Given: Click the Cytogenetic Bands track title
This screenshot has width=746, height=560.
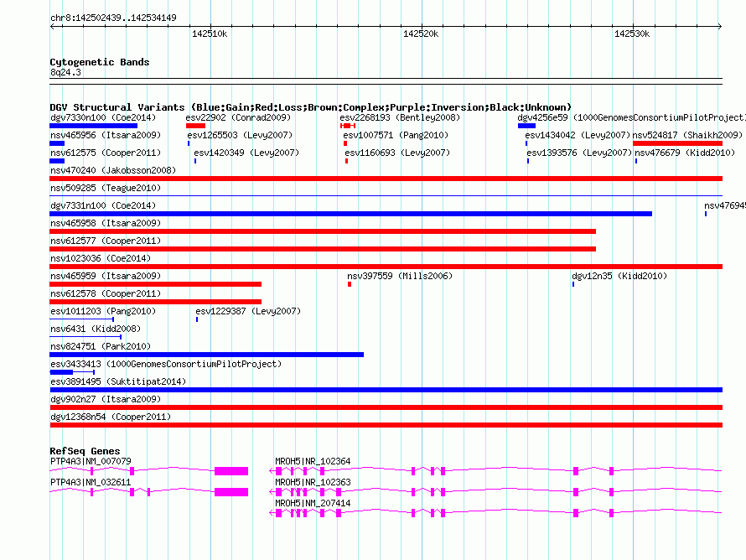Looking at the screenshot, I should (x=100, y=62).
